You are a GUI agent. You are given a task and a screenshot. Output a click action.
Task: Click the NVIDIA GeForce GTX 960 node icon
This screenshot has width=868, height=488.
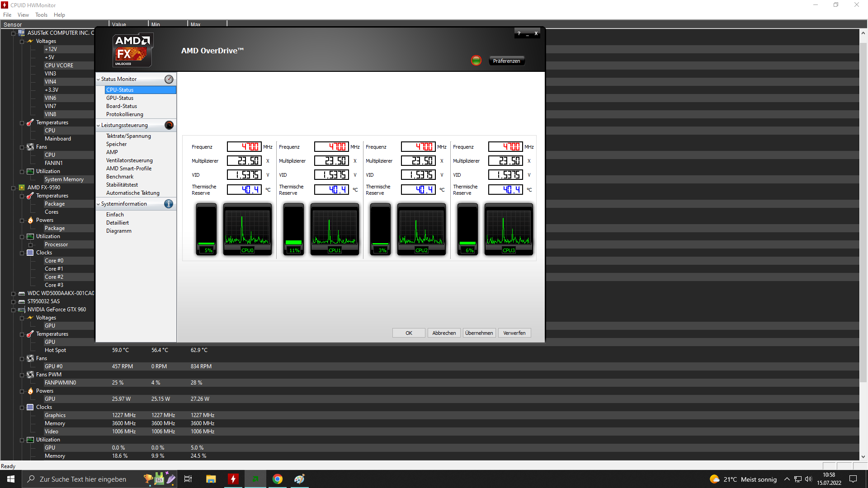click(x=22, y=310)
